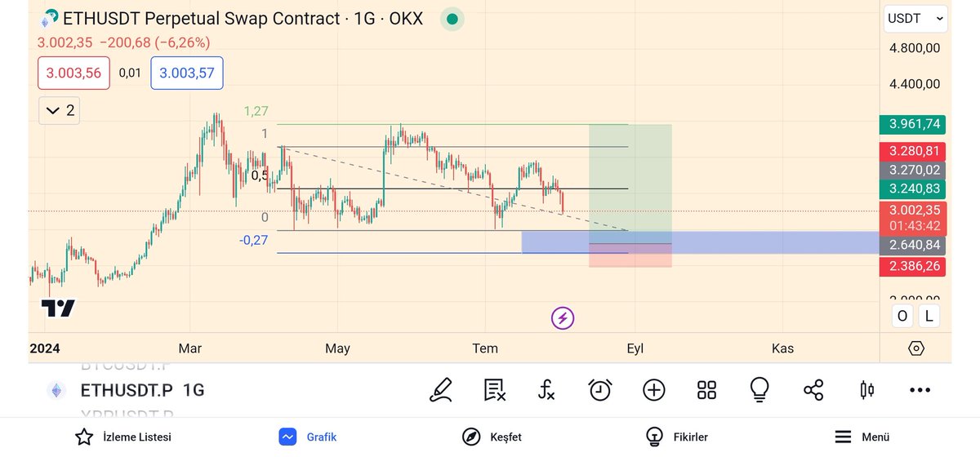Viewport: 980px width, 457px height.
Task: Toggle the O scale button
Action: pos(902,317)
